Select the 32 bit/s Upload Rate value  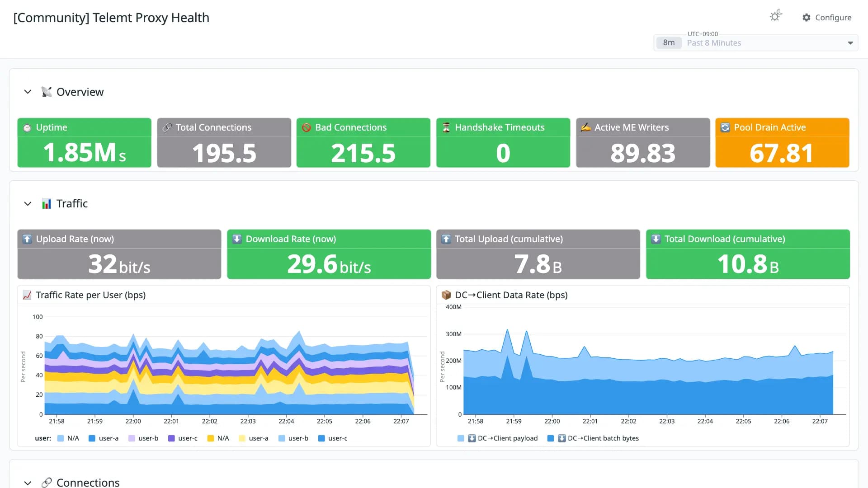(119, 264)
